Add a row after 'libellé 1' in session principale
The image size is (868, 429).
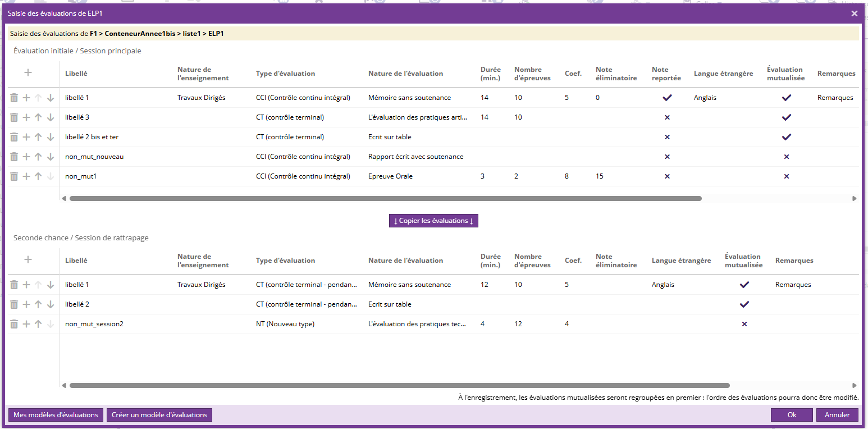(26, 98)
